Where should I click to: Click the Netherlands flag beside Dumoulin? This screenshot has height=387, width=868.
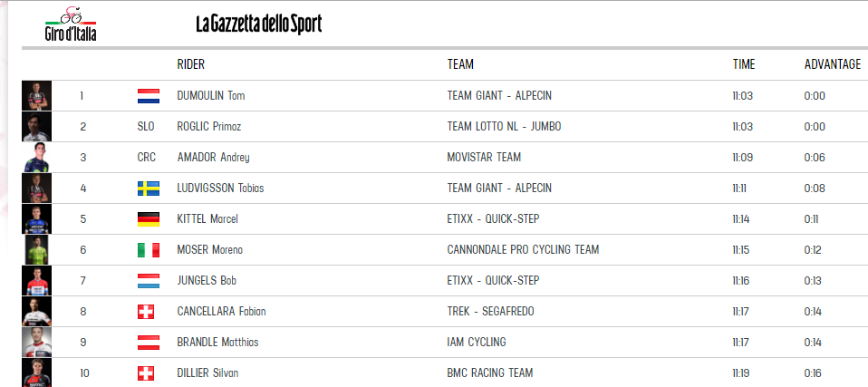[149, 96]
